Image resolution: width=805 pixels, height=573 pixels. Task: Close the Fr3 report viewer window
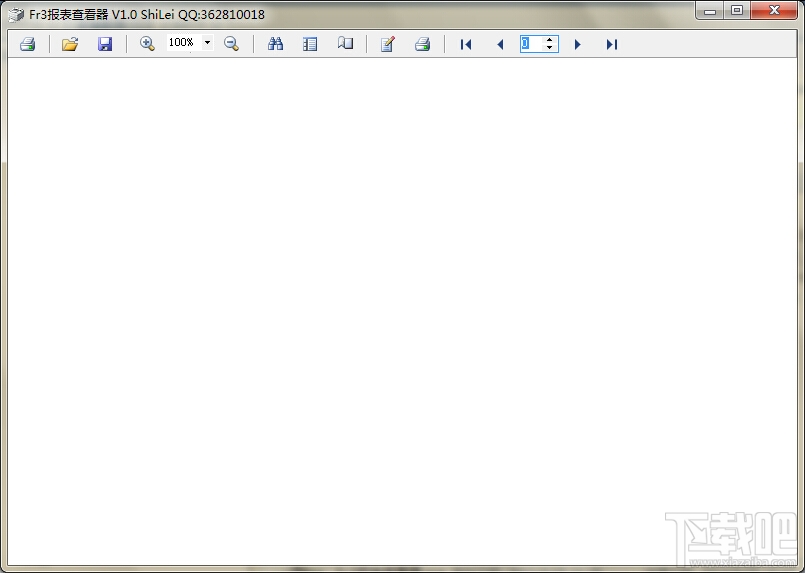click(x=775, y=11)
